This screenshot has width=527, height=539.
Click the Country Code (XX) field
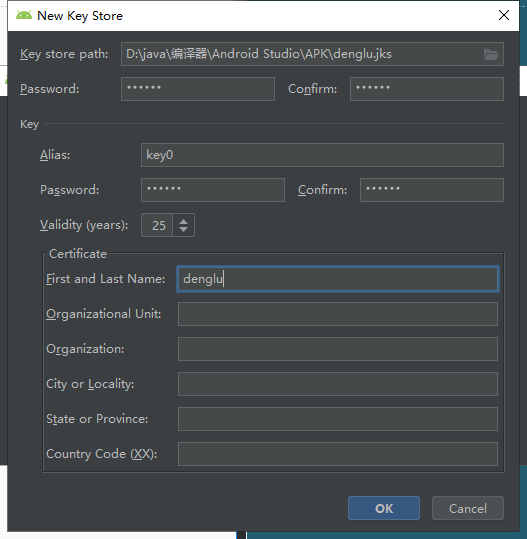338,454
